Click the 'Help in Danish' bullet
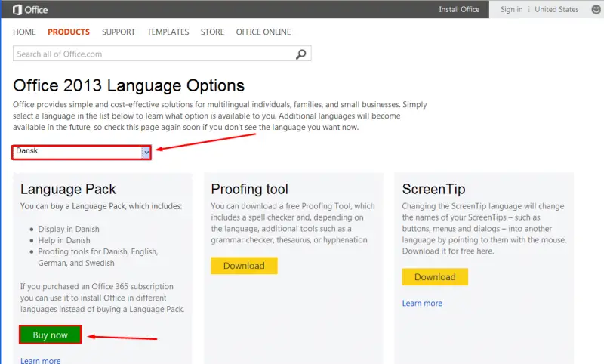 coord(64,240)
